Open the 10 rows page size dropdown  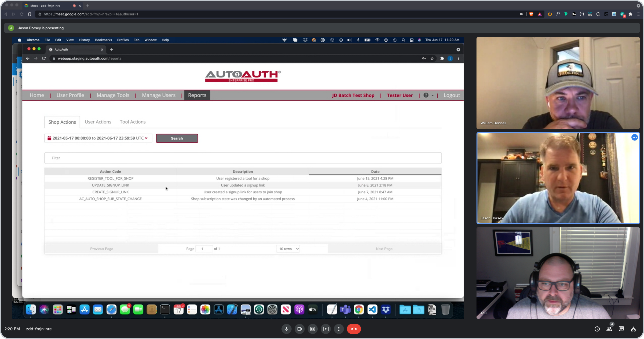click(288, 249)
